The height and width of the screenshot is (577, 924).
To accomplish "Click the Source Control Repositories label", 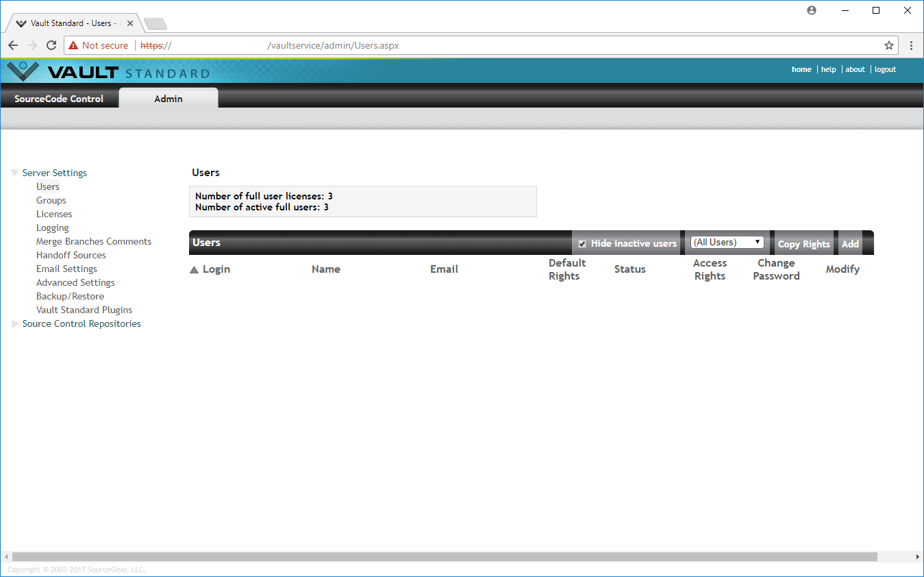I will (x=82, y=323).
